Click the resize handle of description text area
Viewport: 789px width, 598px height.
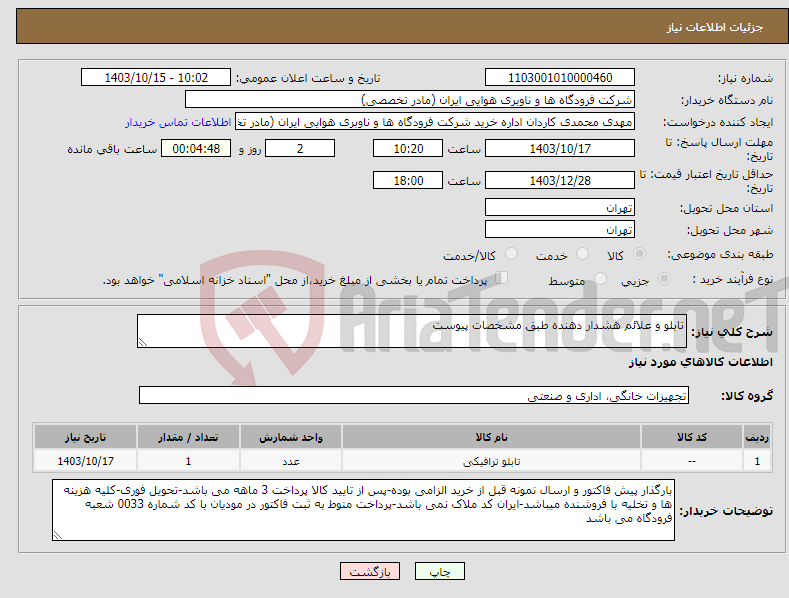(x=142, y=343)
